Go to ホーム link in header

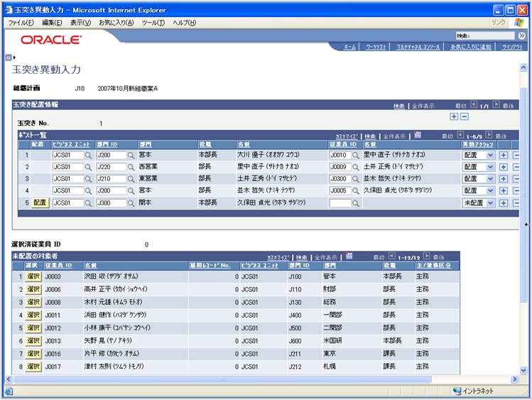[x=349, y=47]
